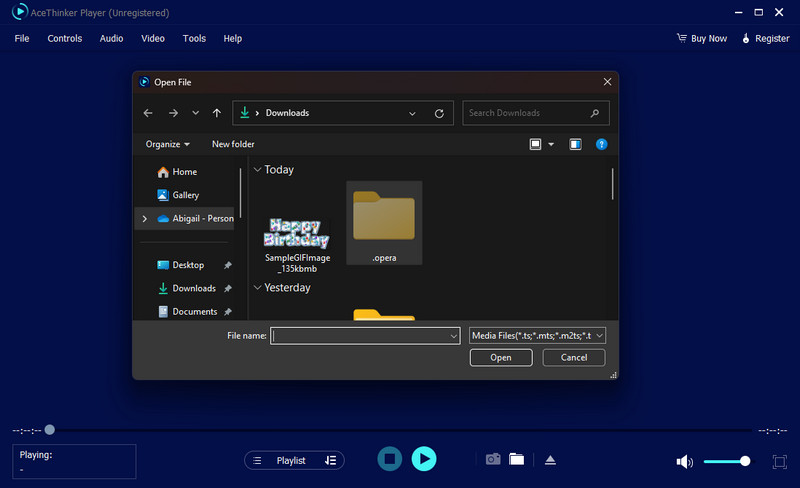The height and width of the screenshot is (488, 800).
Task: Open the Organize dropdown
Action: tap(167, 144)
